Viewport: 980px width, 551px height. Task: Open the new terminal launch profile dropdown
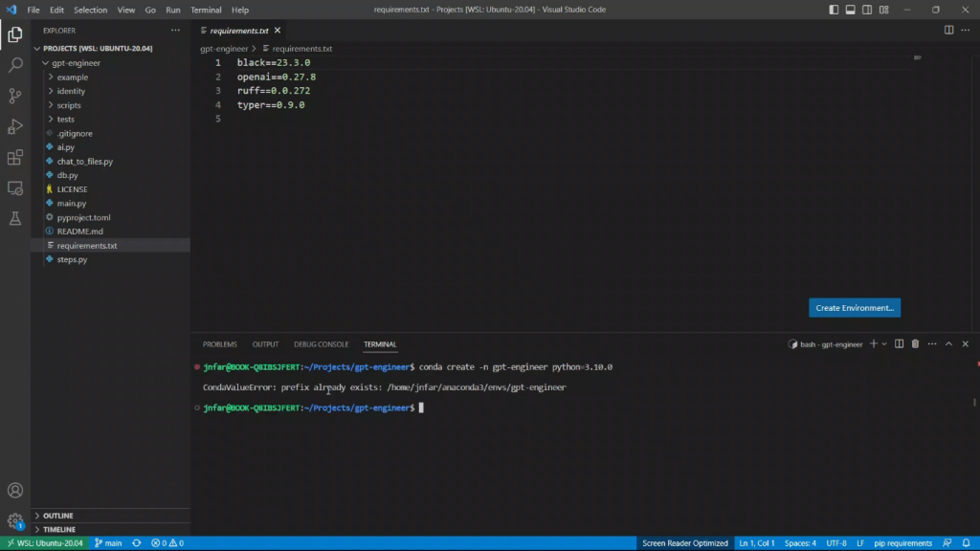(x=883, y=343)
